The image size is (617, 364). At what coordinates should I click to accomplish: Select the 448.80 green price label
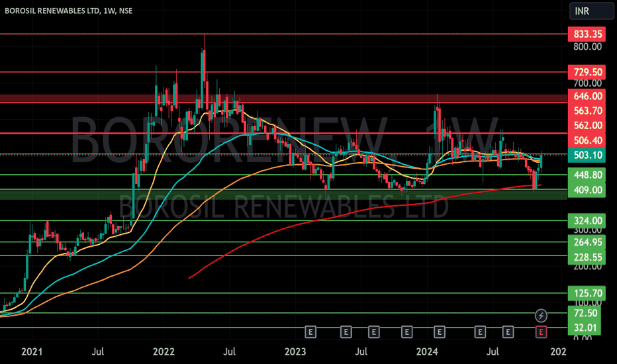(587, 175)
